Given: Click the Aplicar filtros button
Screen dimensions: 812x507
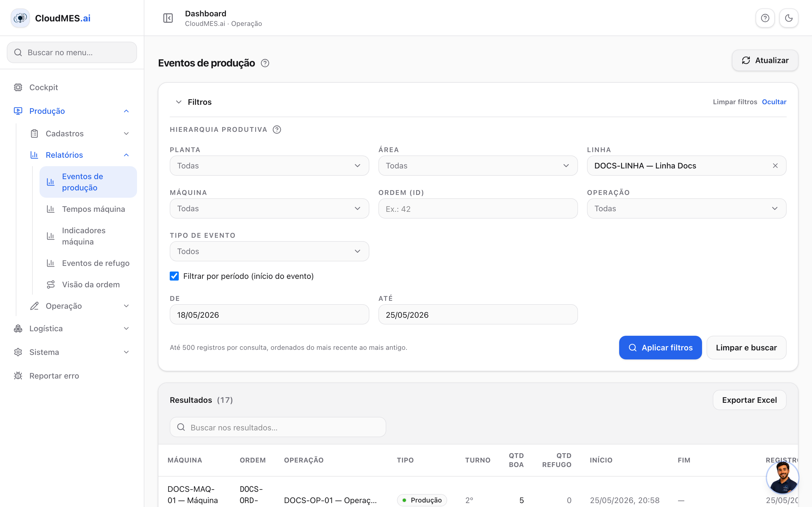Looking at the screenshot, I should pyautogui.click(x=660, y=347).
